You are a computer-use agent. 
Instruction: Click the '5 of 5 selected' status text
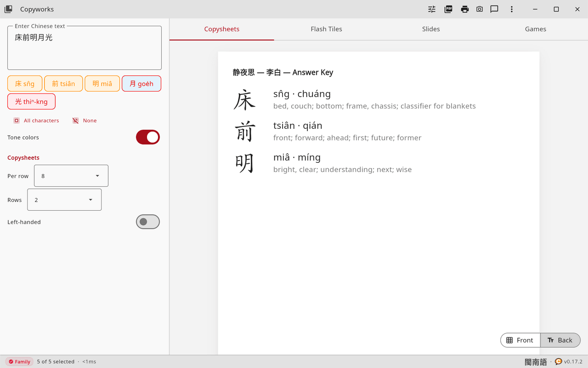click(56, 362)
